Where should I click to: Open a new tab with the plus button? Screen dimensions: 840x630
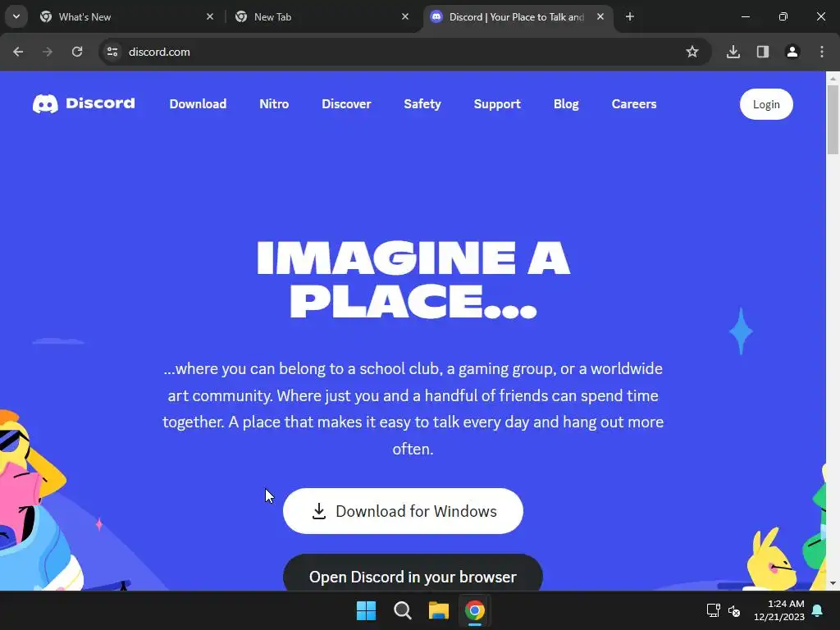[630, 16]
